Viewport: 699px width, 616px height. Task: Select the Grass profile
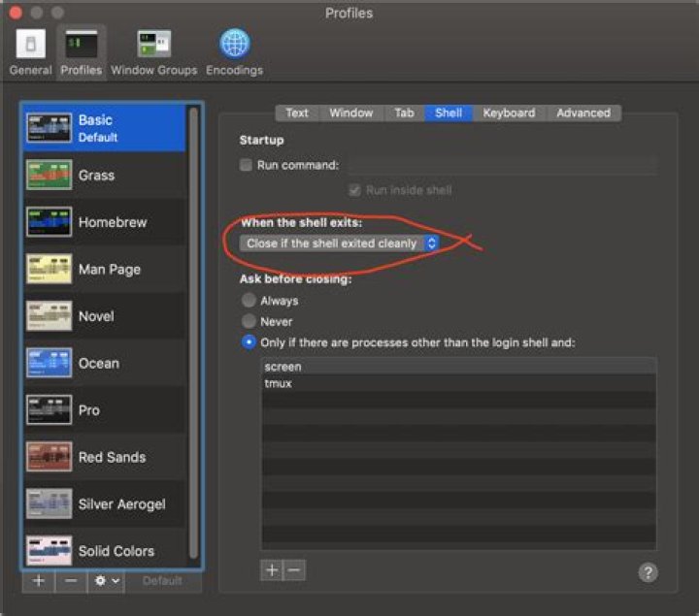click(105, 175)
